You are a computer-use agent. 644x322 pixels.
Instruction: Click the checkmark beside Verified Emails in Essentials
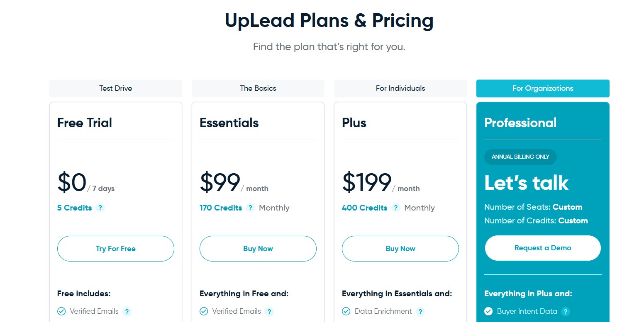(204, 311)
